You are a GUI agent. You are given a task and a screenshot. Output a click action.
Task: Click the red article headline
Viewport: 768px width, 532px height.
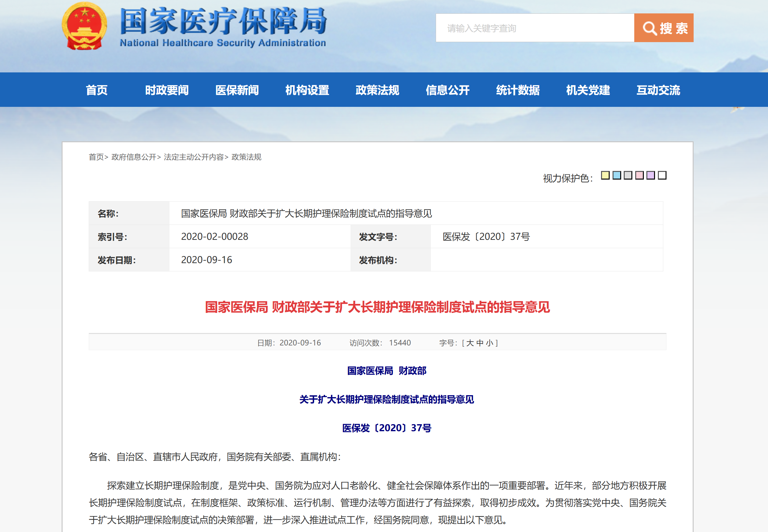coord(377,307)
